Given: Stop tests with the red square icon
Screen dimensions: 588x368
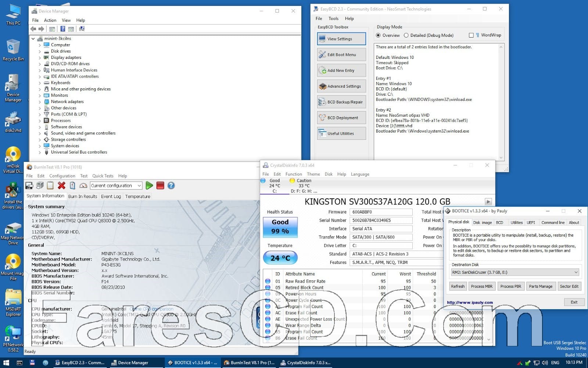Looking at the screenshot, I should pos(160,185).
